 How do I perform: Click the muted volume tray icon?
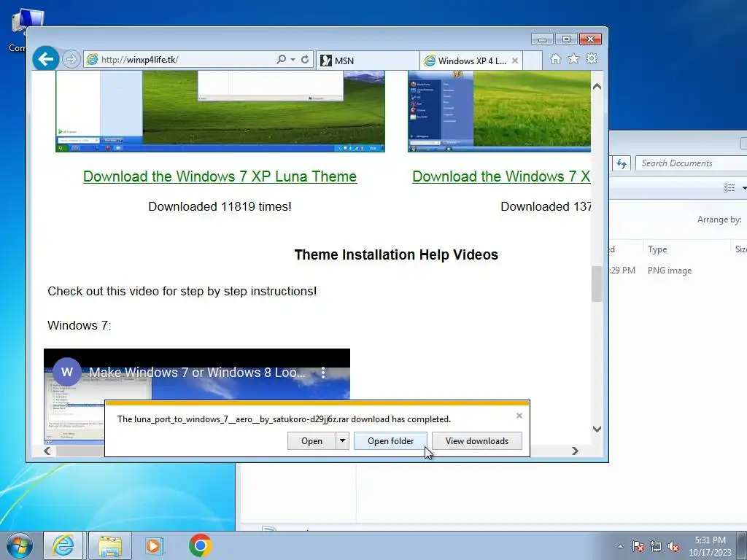click(673, 546)
